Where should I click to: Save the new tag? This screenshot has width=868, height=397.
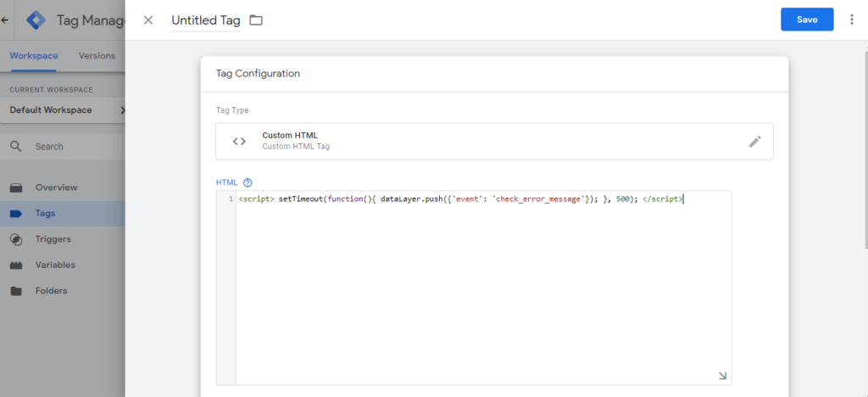pyautogui.click(x=807, y=20)
